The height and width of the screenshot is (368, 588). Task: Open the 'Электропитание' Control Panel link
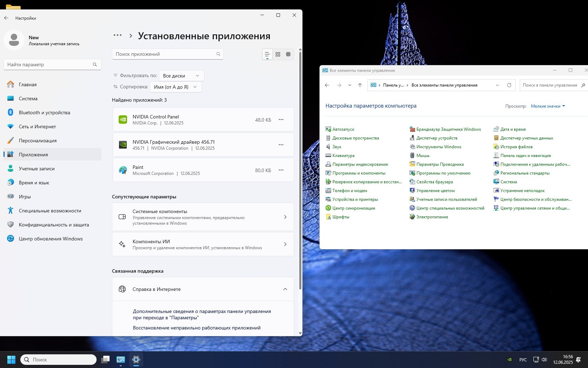(x=432, y=217)
